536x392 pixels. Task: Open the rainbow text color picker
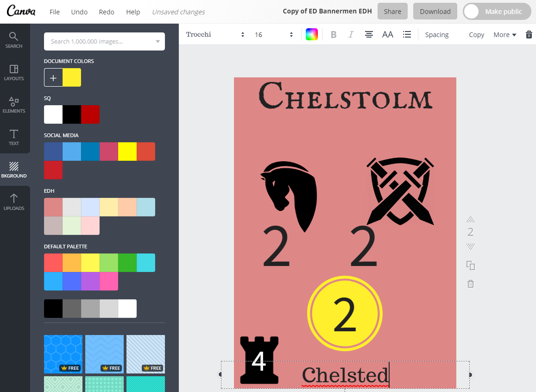pyautogui.click(x=312, y=35)
